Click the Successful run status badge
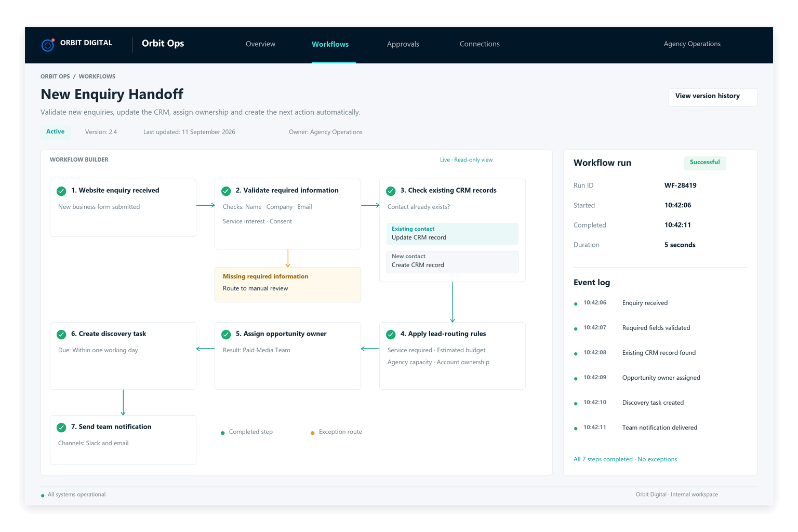The height and width of the screenshot is (532, 798). (705, 163)
